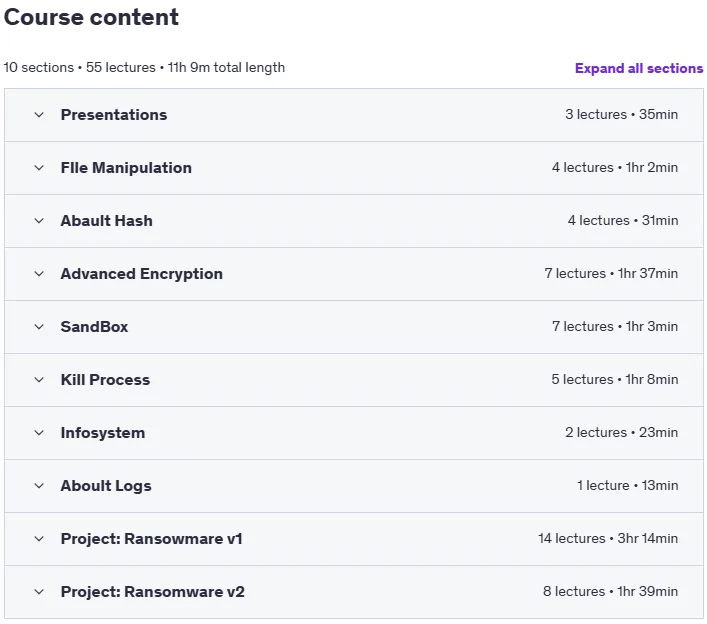Viewport: 707px width, 624px height.
Task: Click the Advanced Encryption heading
Action: [142, 274]
